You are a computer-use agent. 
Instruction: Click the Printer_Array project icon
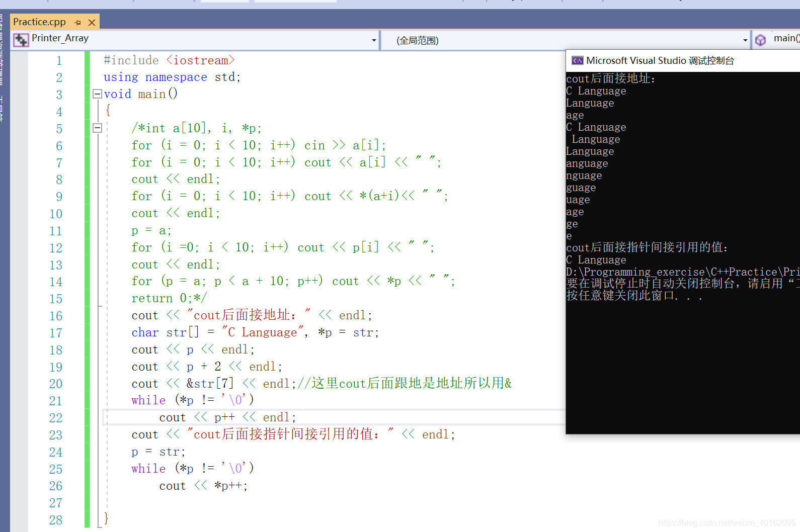pos(21,40)
